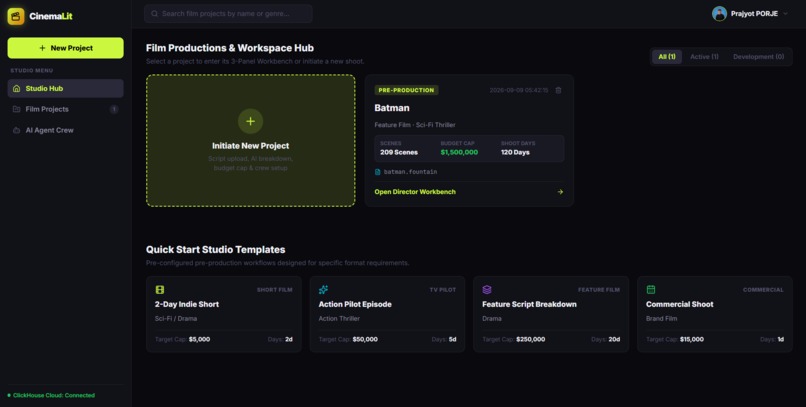
Task: Click the $15,000 target cap value
Action: click(x=692, y=339)
